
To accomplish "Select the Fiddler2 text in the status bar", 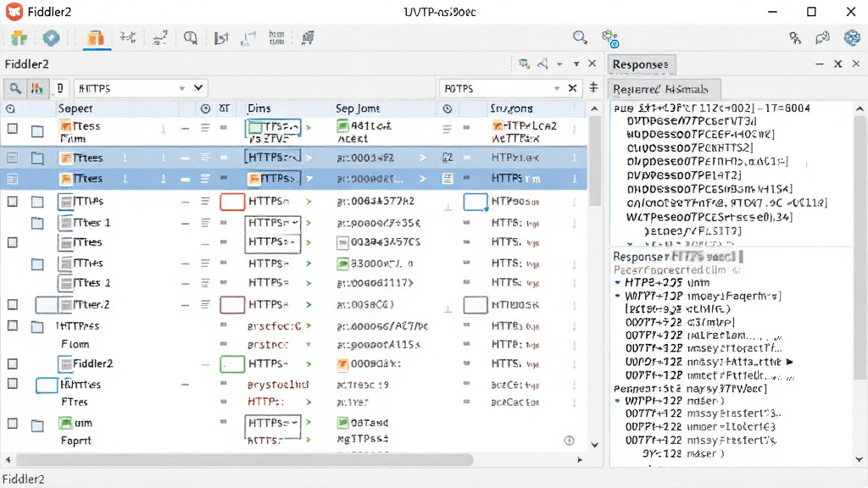I will tap(23, 480).
